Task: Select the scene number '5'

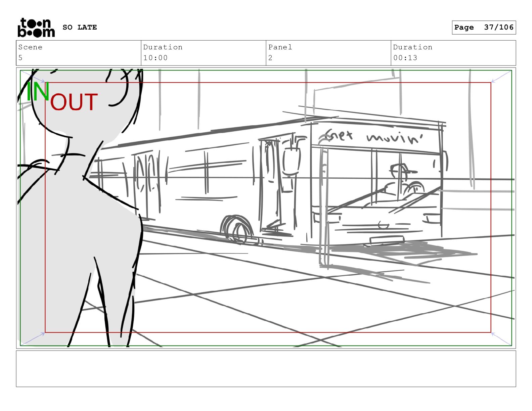Action: [x=20, y=58]
